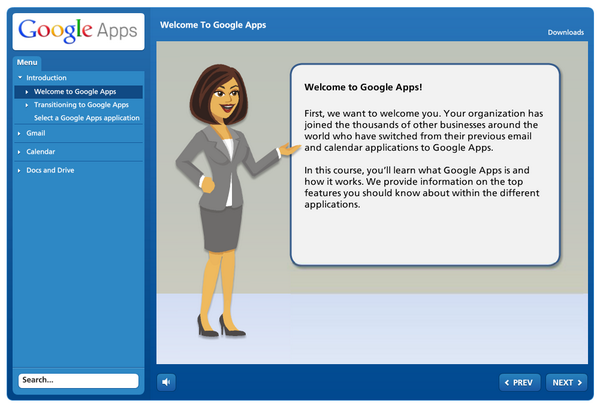Collapse the Introduction section arrow
The height and width of the screenshot is (406, 600).
pos(20,78)
